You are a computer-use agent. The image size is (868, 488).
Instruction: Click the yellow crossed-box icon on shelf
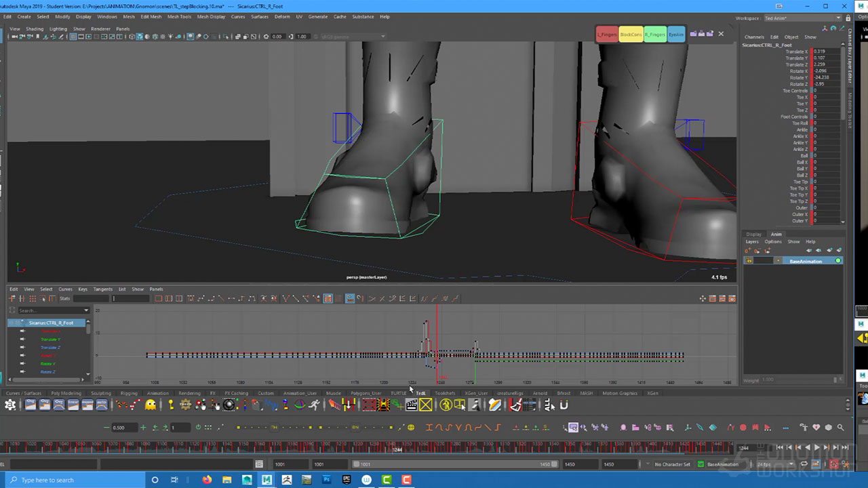[x=426, y=405]
